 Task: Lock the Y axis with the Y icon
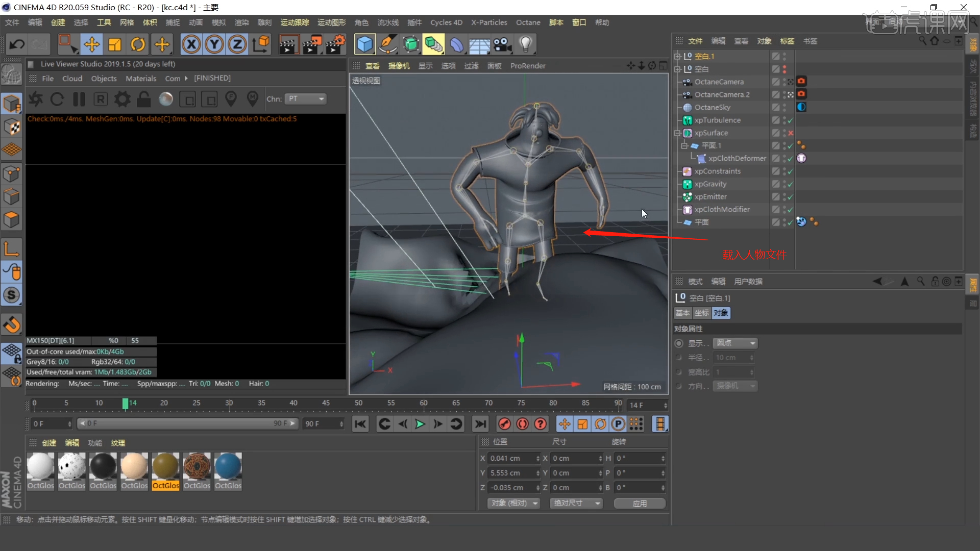[214, 44]
